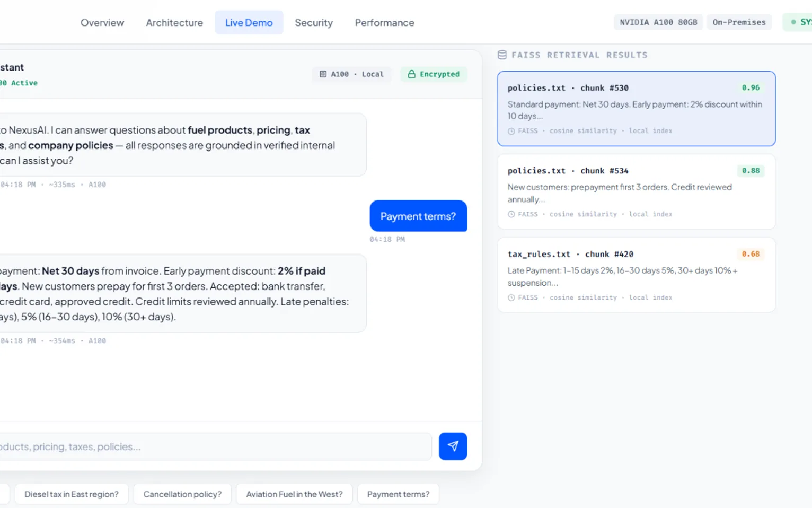Image resolution: width=812 pixels, height=508 pixels.
Task: Select the Live Demo tab
Action: (x=249, y=22)
